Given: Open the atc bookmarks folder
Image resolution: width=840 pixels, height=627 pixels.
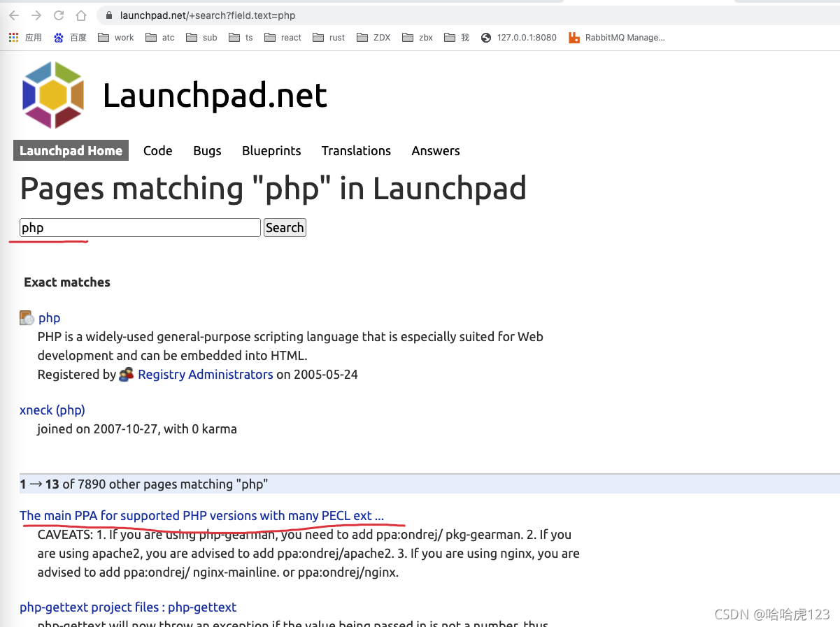Looking at the screenshot, I should click(160, 38).
